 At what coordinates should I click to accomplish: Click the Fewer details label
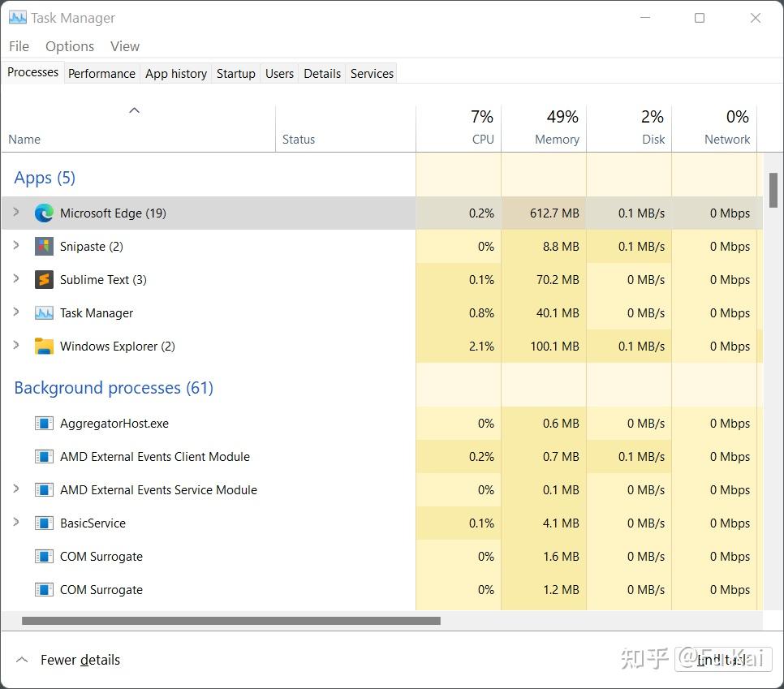click(80, 660)
